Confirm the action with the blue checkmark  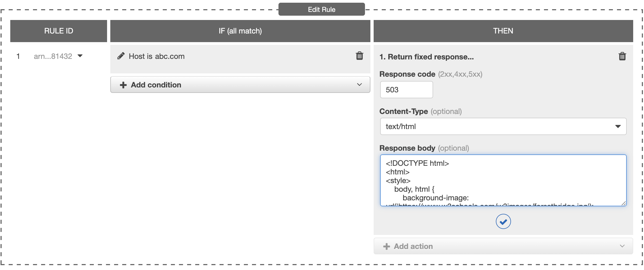[503, 221]
